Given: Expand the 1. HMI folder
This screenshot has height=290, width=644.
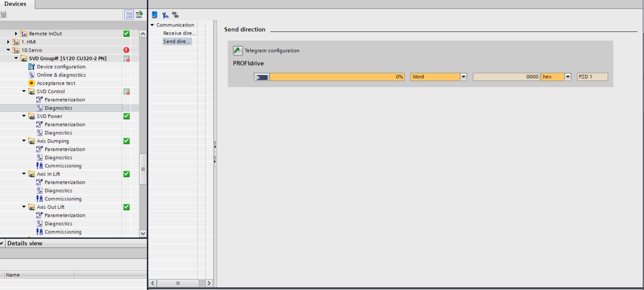Looking at the screenshot, I should (x=8, y=42).
